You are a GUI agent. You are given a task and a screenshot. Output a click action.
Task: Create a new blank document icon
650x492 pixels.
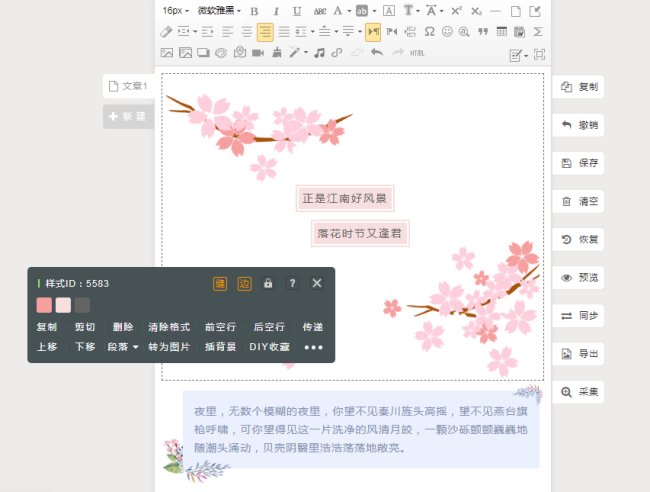tap(516, 11)
